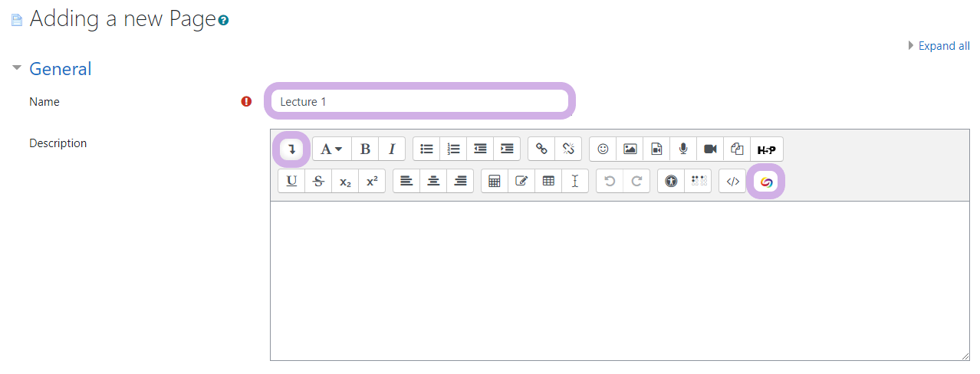
Task: Click the record audio microphone icon
Action: click(x=683, y=149)
